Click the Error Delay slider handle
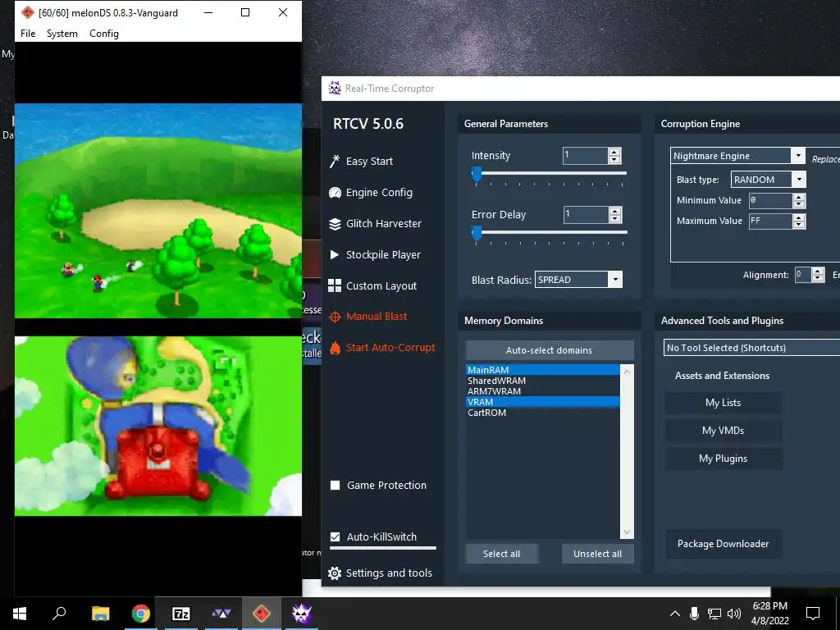Screen dimensions: 840x630 [477, 233]
